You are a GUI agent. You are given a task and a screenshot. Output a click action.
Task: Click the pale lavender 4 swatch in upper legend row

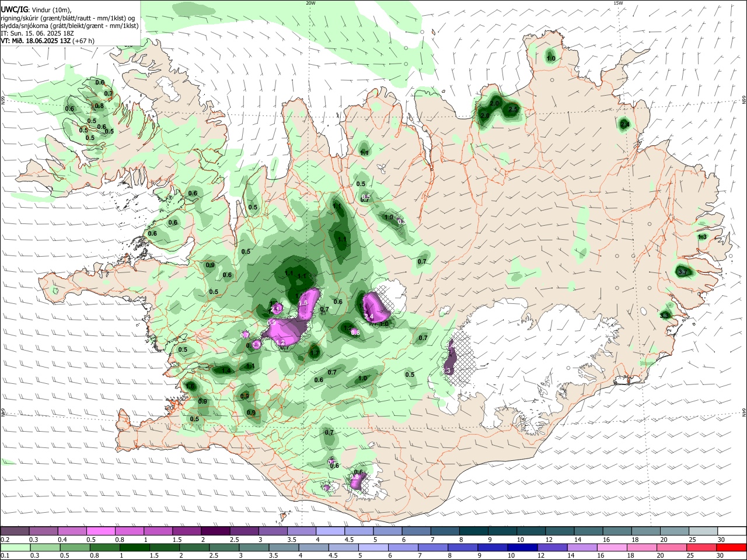[x=330, y=531]
